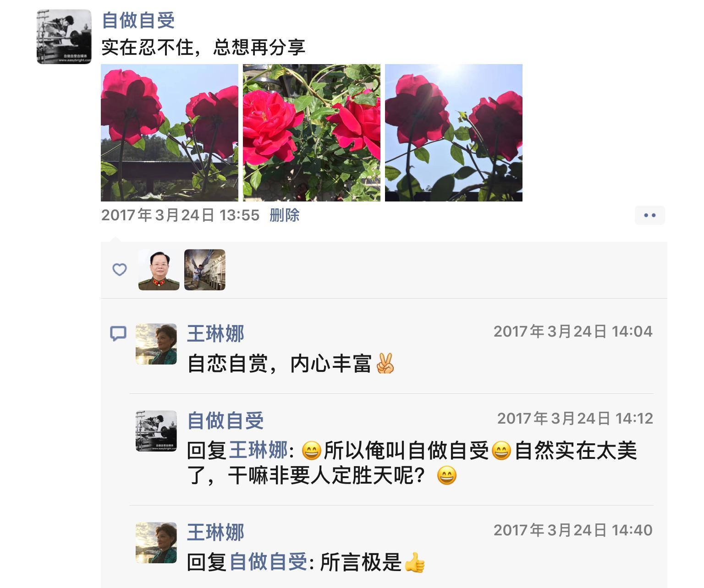704x588 pixels.
Task: Open 王琳娜's avatar on last comment
Action: 156,543
